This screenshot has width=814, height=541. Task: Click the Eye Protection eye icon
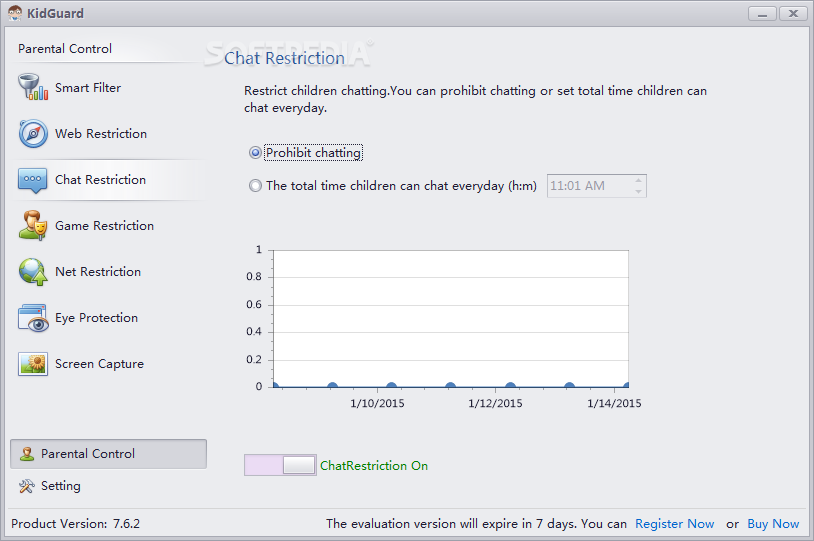[x=33, y=318]
